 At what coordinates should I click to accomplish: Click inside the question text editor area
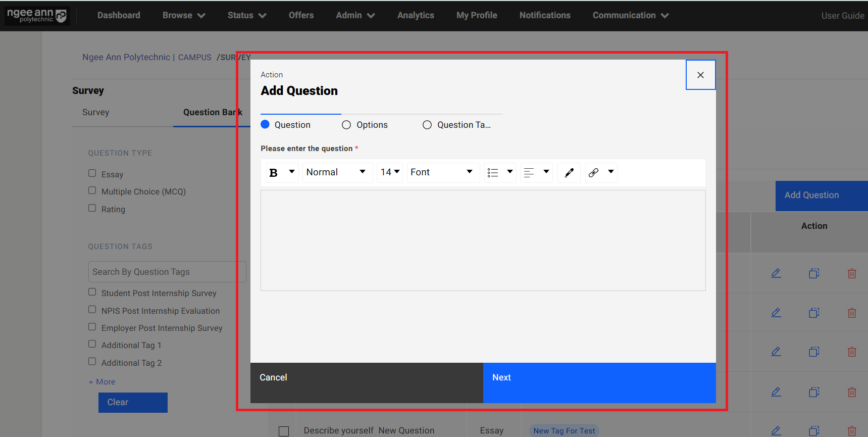coord(483,240)
